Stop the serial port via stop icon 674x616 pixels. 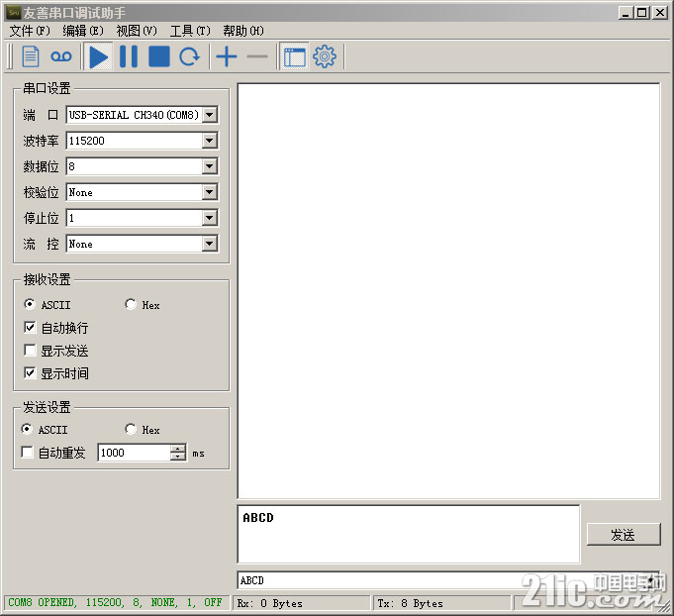click(158, 56)
